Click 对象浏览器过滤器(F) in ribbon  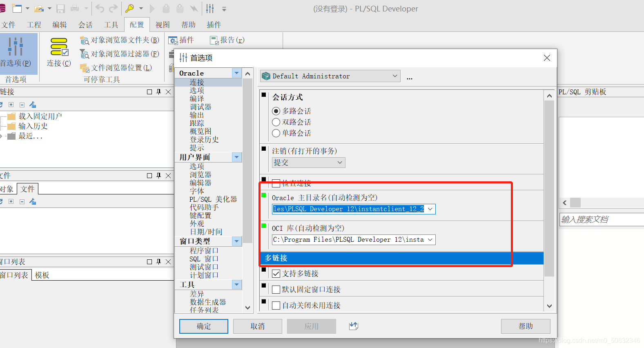point(120,54)
